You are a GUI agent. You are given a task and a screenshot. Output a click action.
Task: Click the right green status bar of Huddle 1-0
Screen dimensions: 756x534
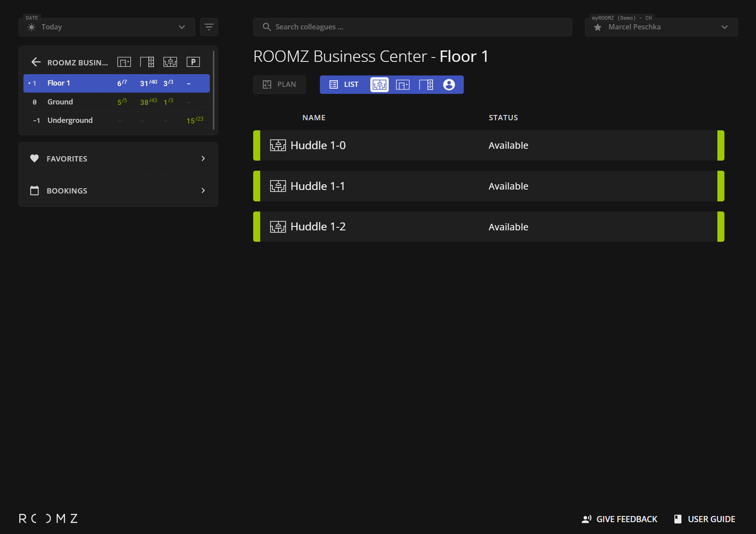[720, 145]
